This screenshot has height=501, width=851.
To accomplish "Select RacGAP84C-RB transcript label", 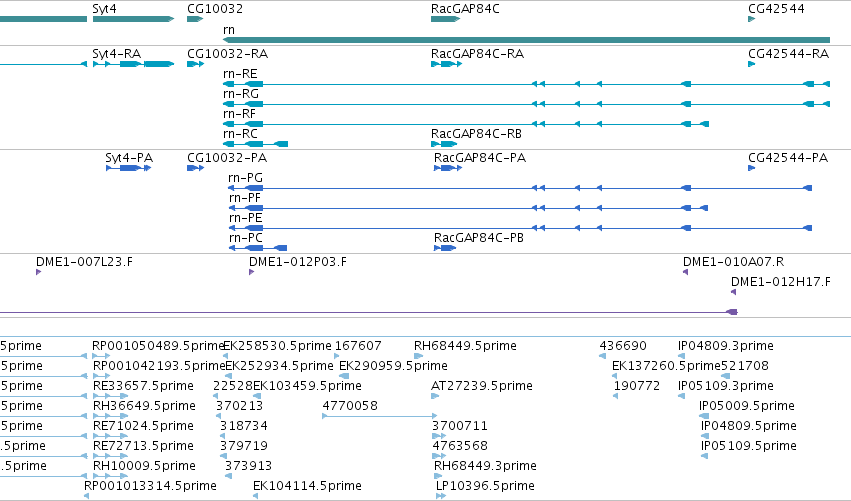I will [x=476, y=134].
